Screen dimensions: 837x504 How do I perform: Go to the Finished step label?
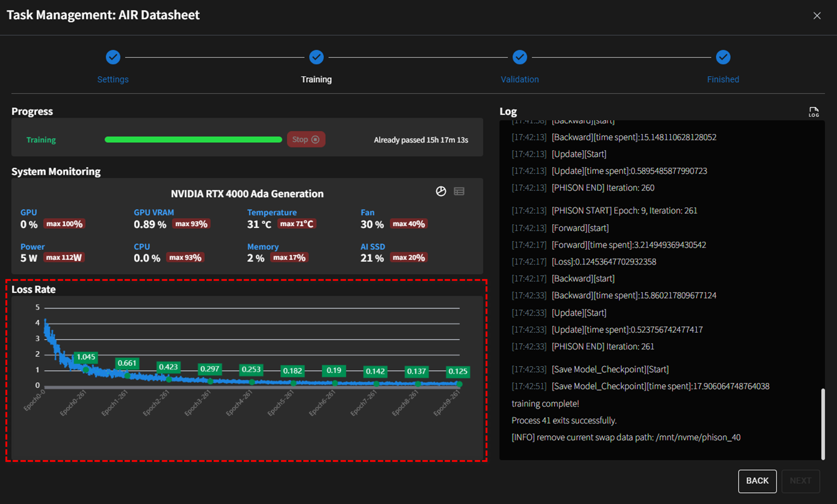(722, 79)
